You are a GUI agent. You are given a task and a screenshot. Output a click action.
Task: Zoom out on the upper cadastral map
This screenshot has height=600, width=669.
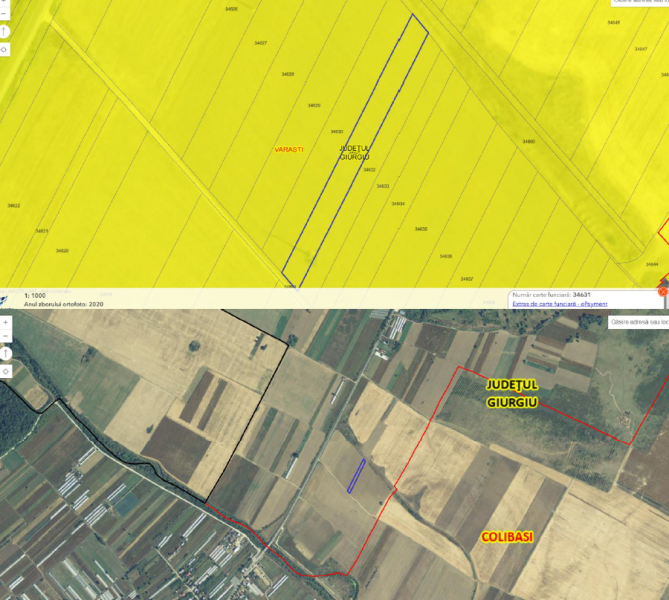pos(5,15)
